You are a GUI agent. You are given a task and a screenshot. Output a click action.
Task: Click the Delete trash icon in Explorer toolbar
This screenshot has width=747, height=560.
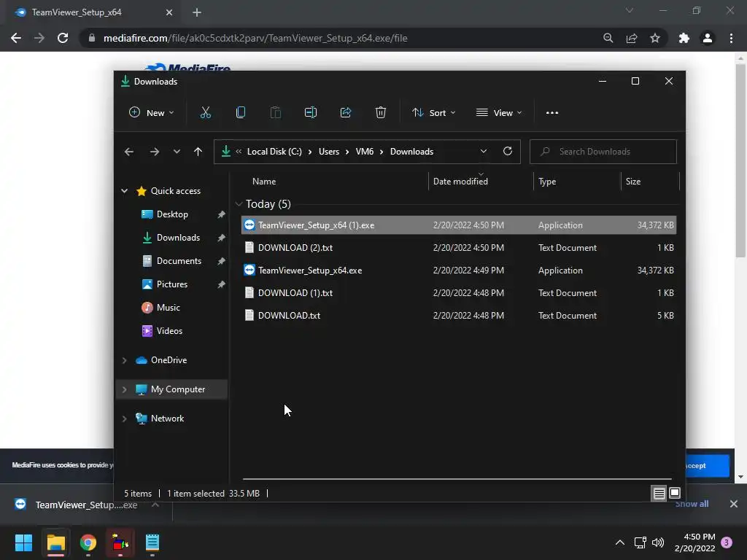[381, 113]
